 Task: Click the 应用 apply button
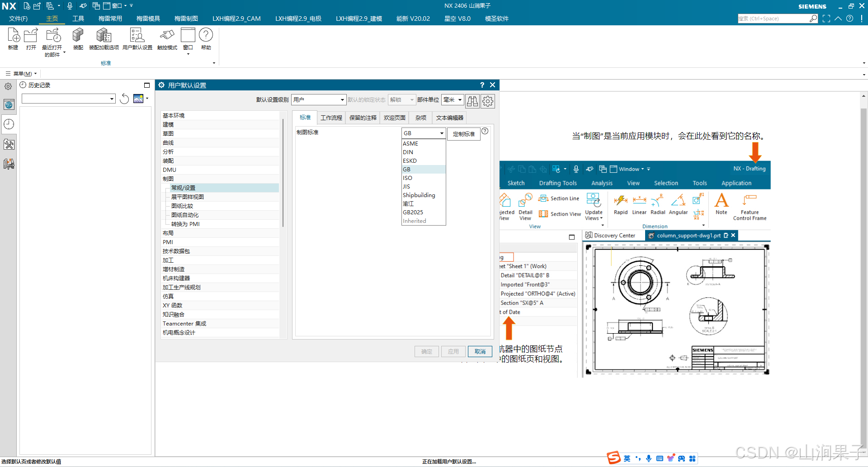point(453,351)
